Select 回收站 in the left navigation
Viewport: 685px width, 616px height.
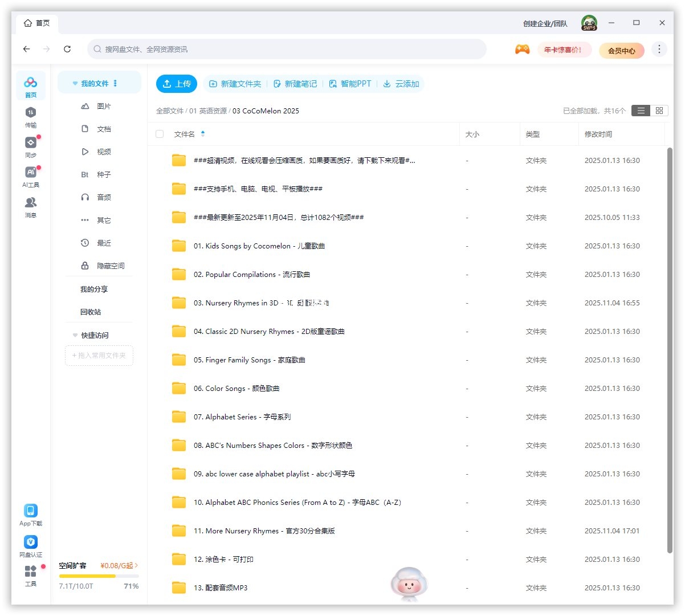[x=93, y=312]
